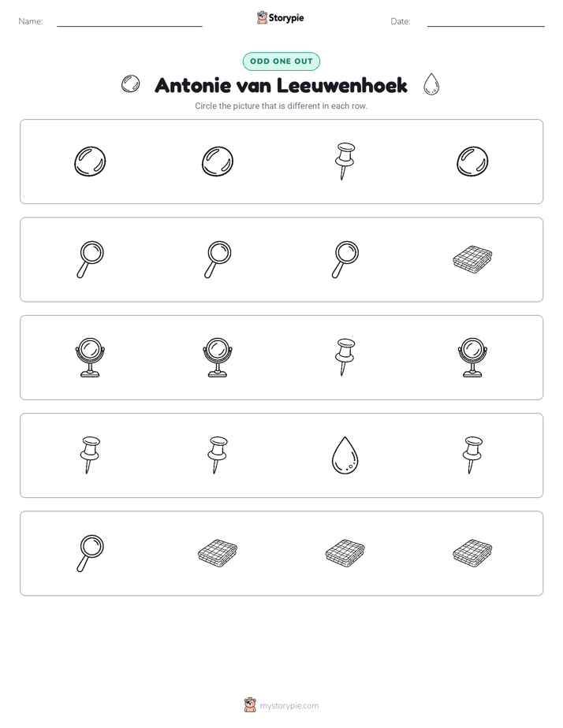563x728 pixels.
Task: Click the push pin in the first row
Action: (345, 161)
